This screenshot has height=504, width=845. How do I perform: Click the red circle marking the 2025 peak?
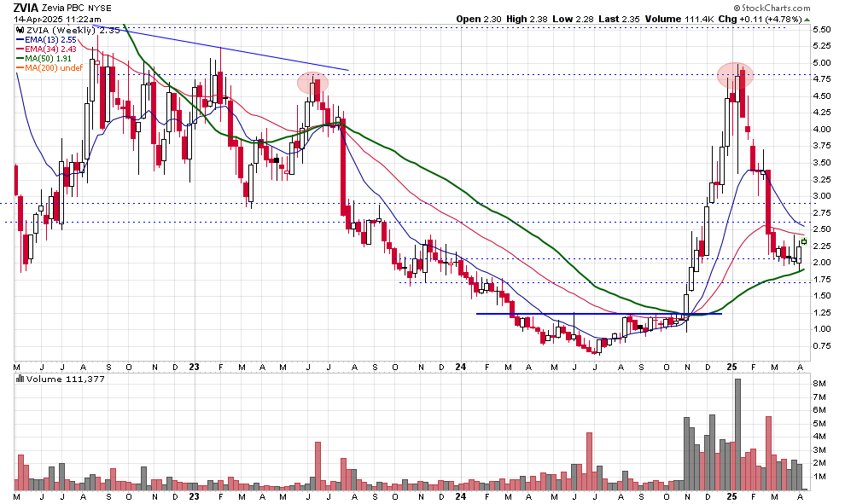pos(733,74)
